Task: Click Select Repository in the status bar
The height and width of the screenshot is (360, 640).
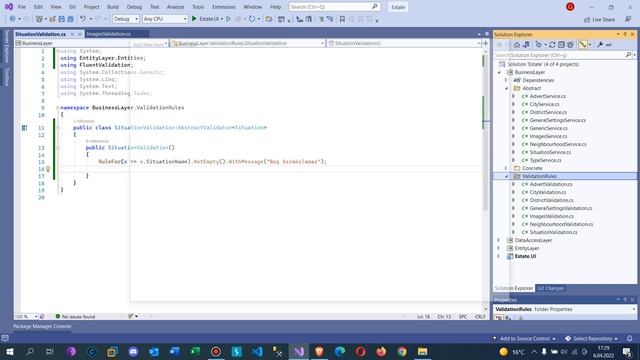Action: pos(591,338)
